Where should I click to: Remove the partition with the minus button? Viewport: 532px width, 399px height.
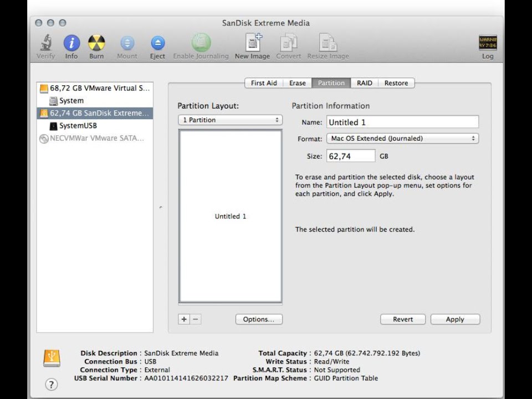pyautogui.click(x=196, y=319)
